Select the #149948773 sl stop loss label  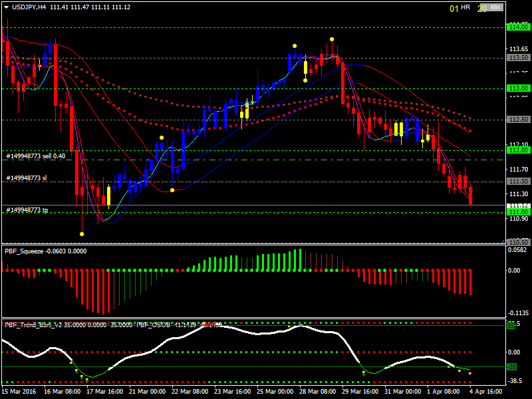click(27, 178)
